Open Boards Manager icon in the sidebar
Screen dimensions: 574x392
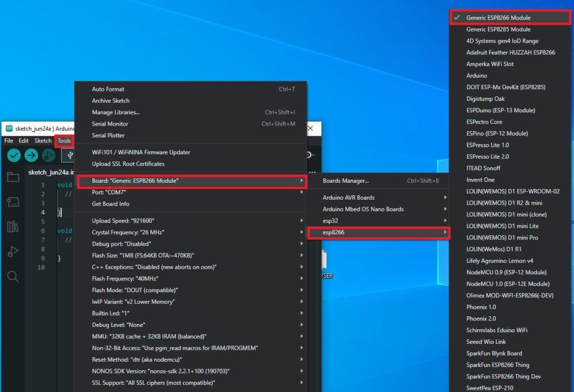click(12, 202)
